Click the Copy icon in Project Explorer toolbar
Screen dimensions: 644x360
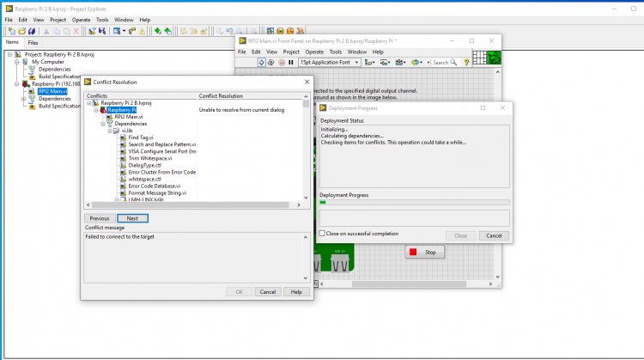pyautogui.click(x=57, y=31)
